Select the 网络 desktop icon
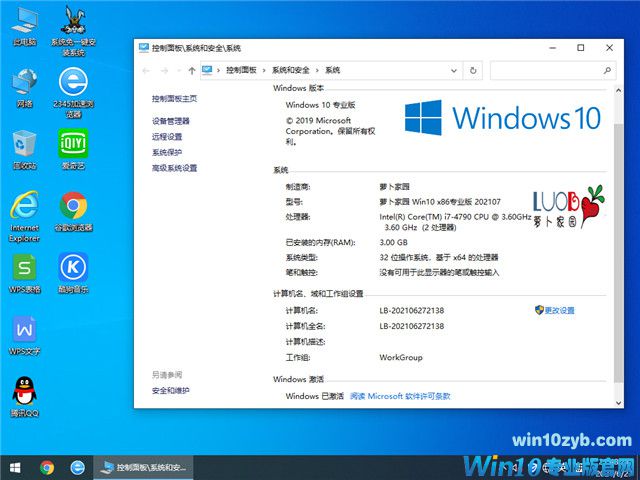 coord(24,88)
